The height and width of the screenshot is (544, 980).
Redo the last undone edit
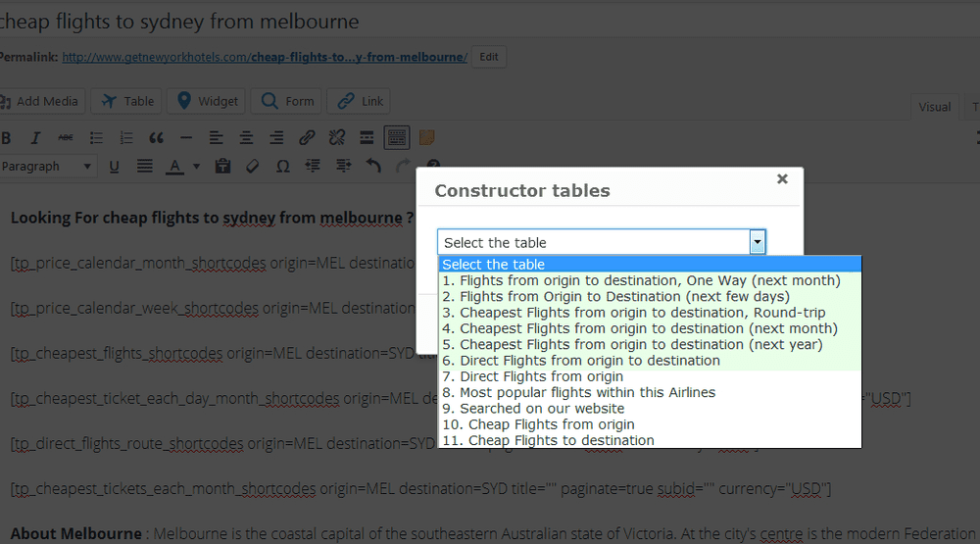[403, 166]
